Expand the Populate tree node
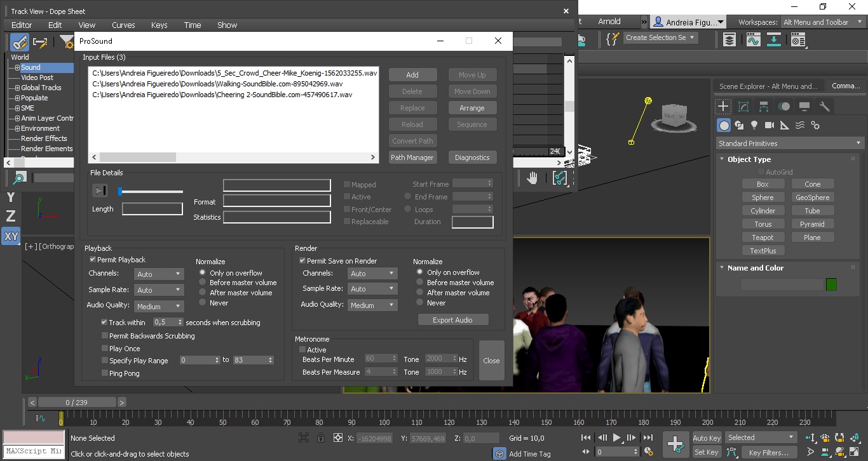Image resolution: width=868 pixels, height=461 pixels. 17,98
